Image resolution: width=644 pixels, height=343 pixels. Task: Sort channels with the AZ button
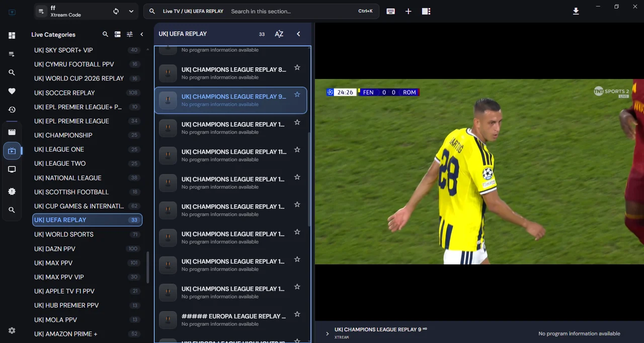279,34
